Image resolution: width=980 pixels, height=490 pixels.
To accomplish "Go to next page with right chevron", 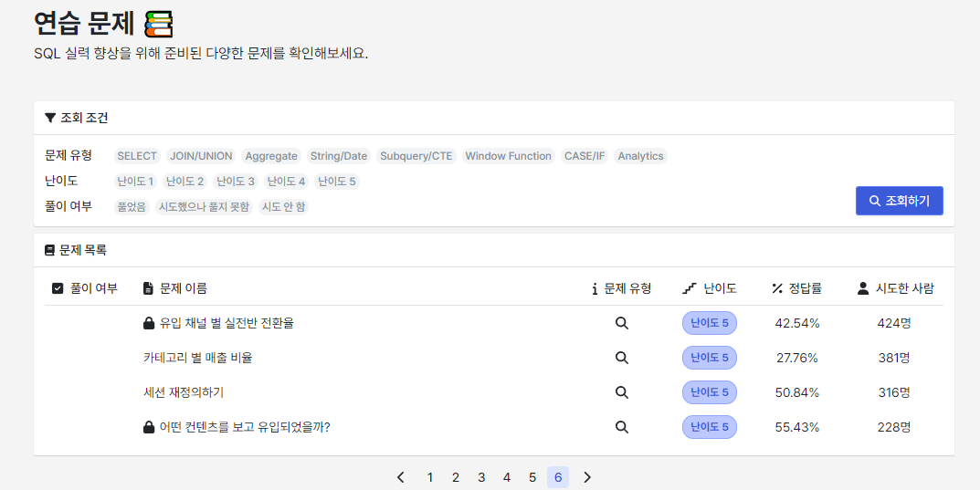I will click(587, 477).
